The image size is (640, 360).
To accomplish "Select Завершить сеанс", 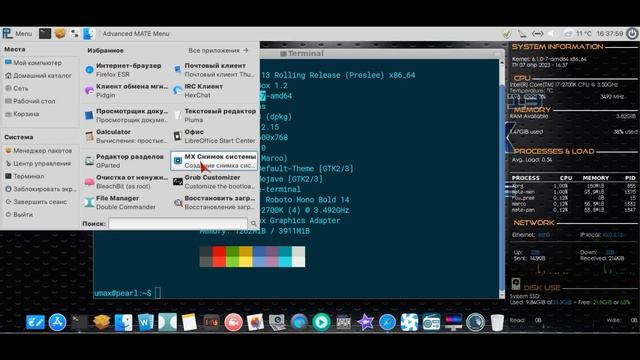I will pyautogui.click(x=36, y=202).
